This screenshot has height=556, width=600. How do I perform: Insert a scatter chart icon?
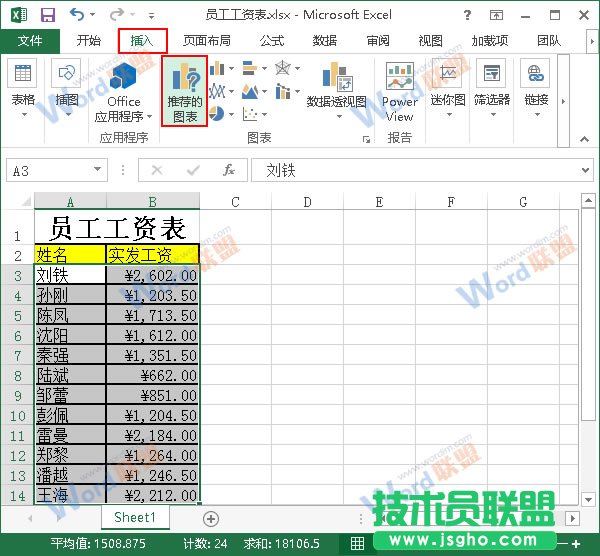pyautogui.click(x=250, y=114)
